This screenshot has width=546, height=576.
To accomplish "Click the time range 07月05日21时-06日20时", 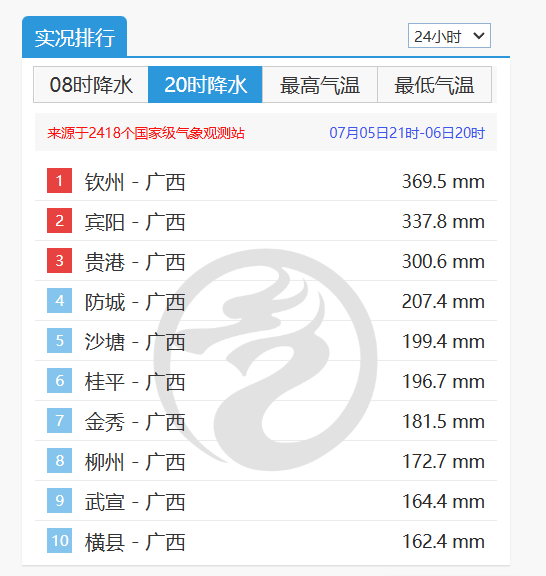I will [x=407, y=133].
